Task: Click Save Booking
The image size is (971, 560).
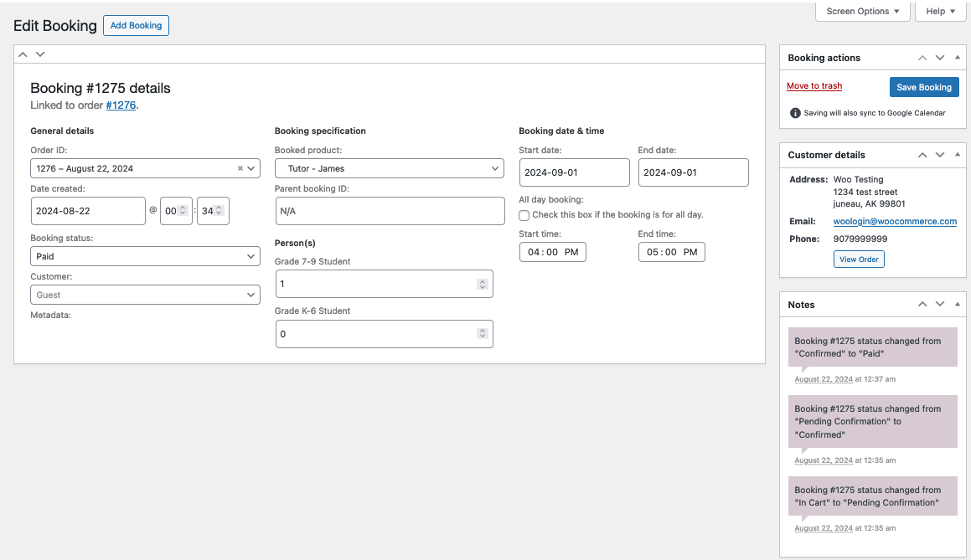Action: click(x=924, y=87)
